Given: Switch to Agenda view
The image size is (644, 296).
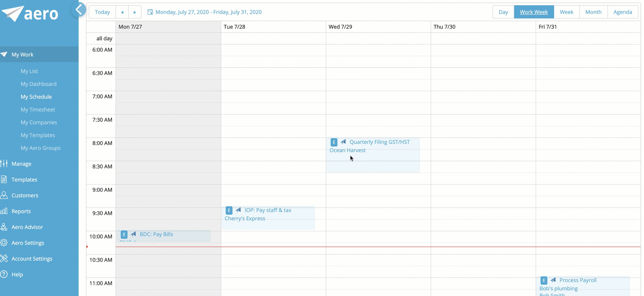Looking at the screenshot, I should point(623,12).
